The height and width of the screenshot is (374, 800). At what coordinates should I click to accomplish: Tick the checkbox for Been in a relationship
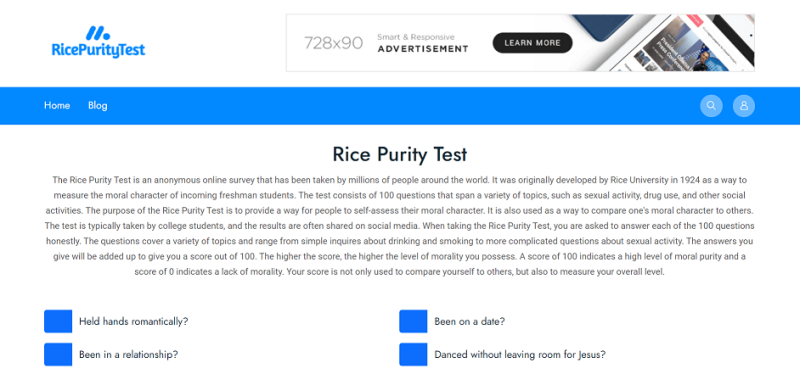(58, 355)
